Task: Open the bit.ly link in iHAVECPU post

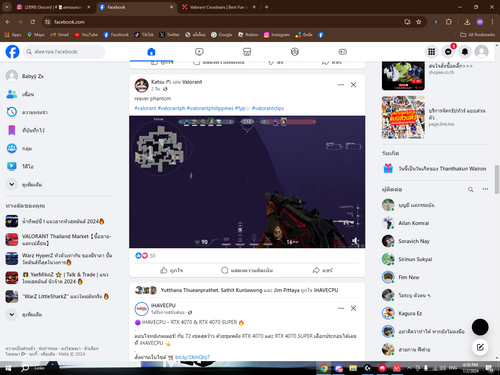Action: tap(192, 357)
